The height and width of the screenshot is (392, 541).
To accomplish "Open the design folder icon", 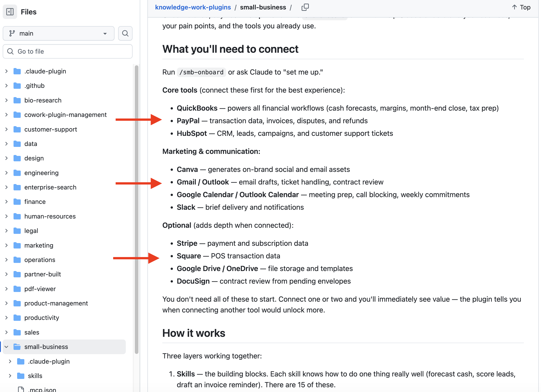I will pos(17,158).
